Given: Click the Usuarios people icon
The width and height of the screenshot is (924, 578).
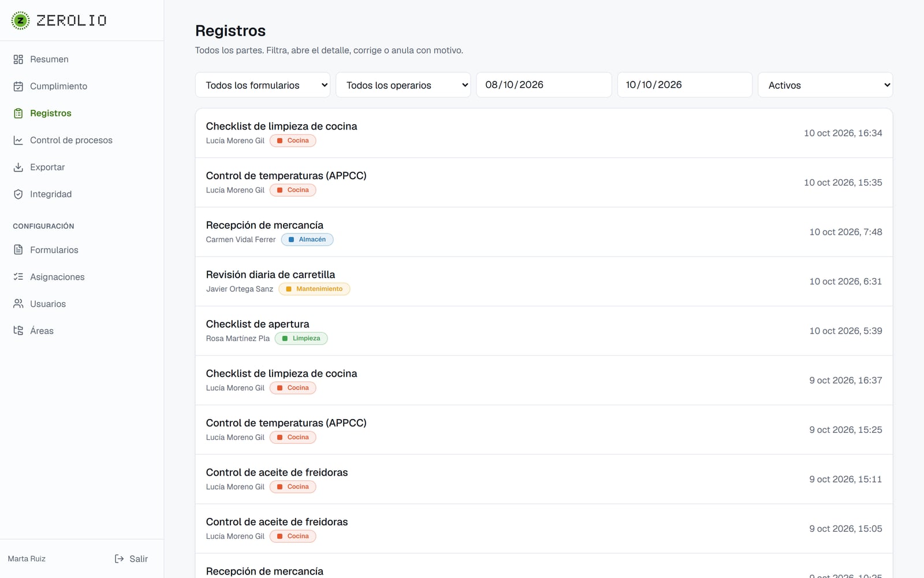Looking at the screenshot, I should click(x=18, y=304).
